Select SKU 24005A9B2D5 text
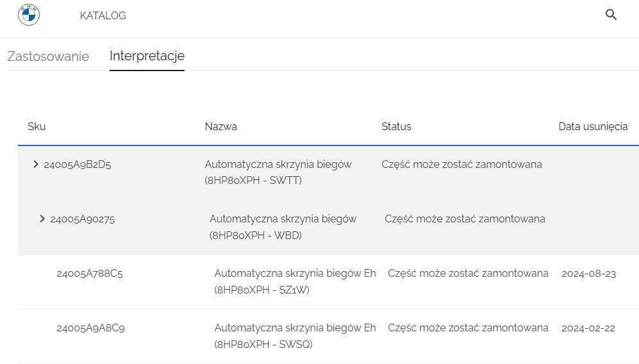Screen dimensions: 639x364 click(77, 165)
